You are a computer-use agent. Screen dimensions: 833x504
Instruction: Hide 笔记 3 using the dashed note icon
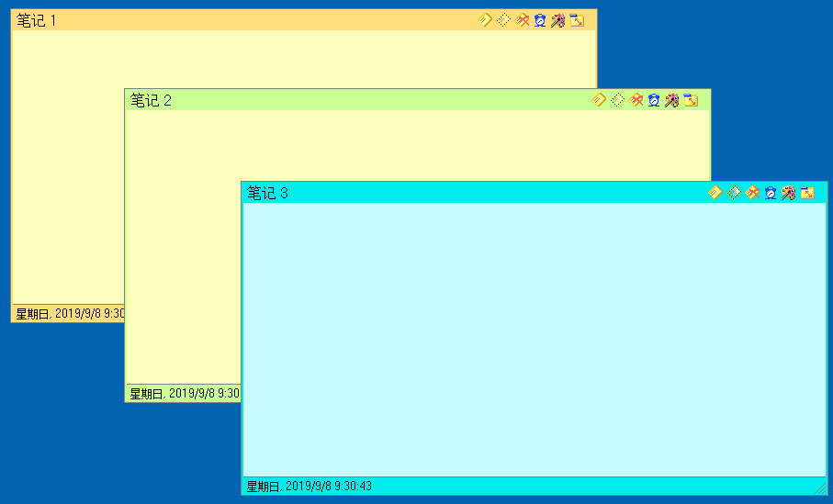pyautogui.click(x=734, y=193)
